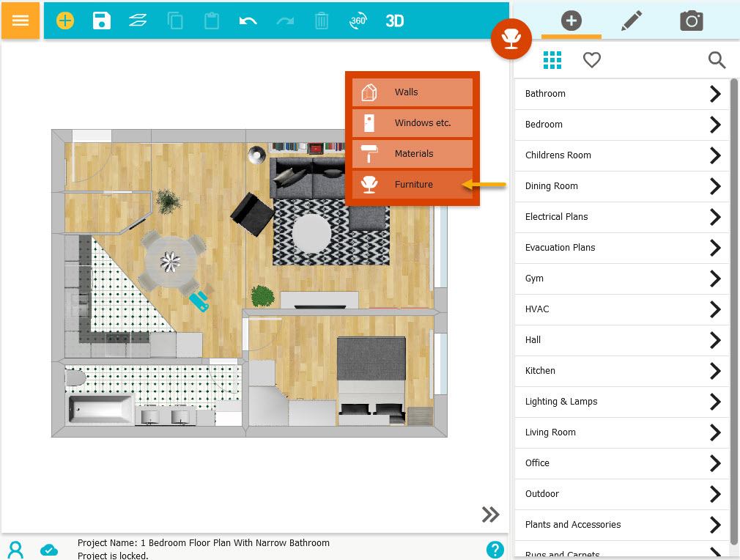Click the blue sync status checkmark
Image resolution: width=740 pixels, height=560 pixels.
(x=49, y=550)
